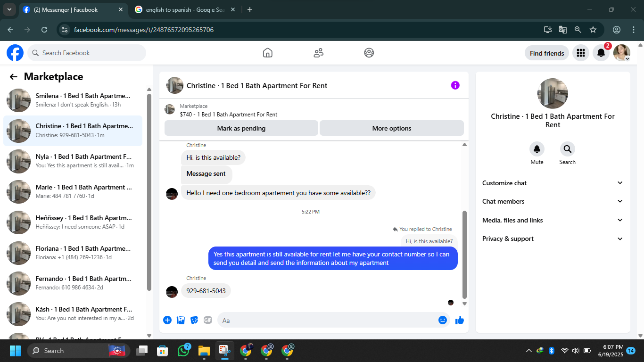The width and height of the screenshot is (644, 362).
Task: Open the Windows Start menu
Action: (x=15, y=351)
